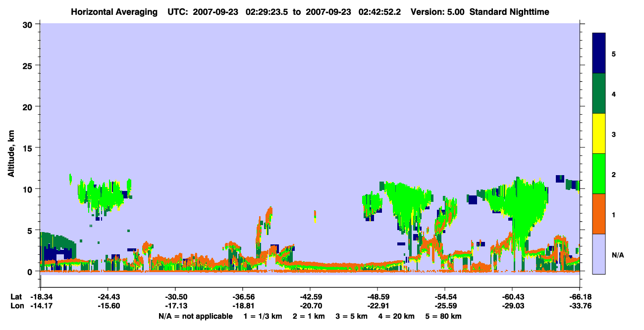Click the yellow colorbar segment labeled 3
The image size is (644, 330).
599,134
